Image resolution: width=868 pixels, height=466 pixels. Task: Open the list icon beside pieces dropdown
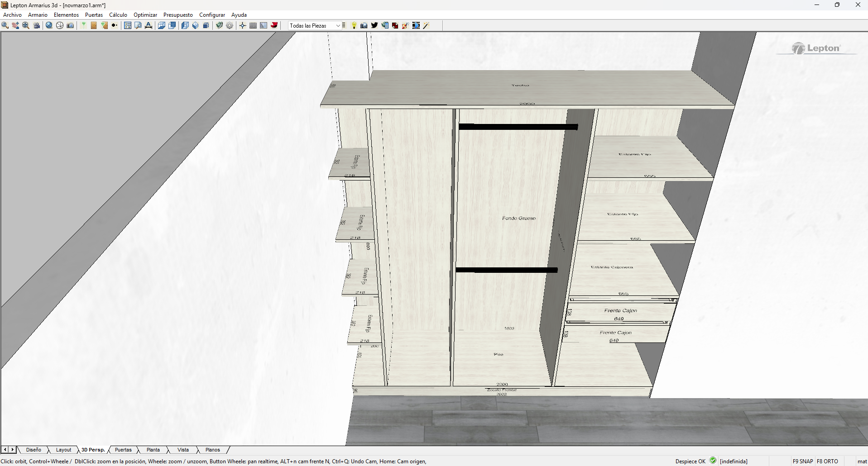344,25
